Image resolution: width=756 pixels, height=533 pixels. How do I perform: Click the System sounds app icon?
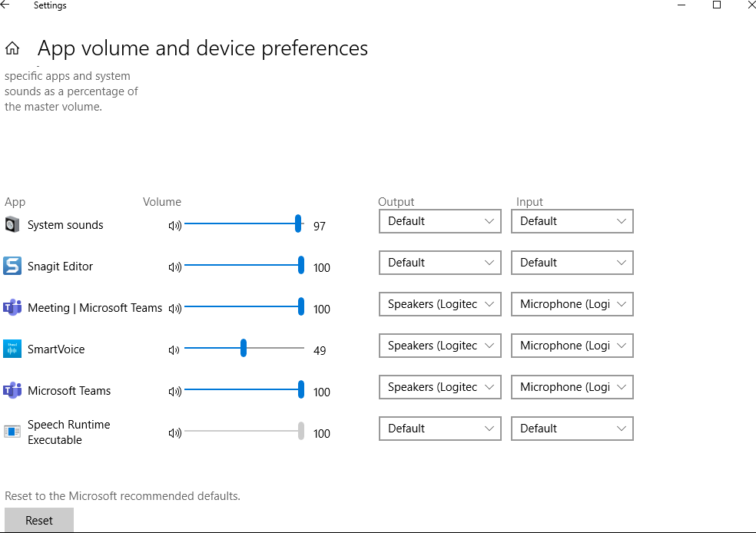[12, 224]
